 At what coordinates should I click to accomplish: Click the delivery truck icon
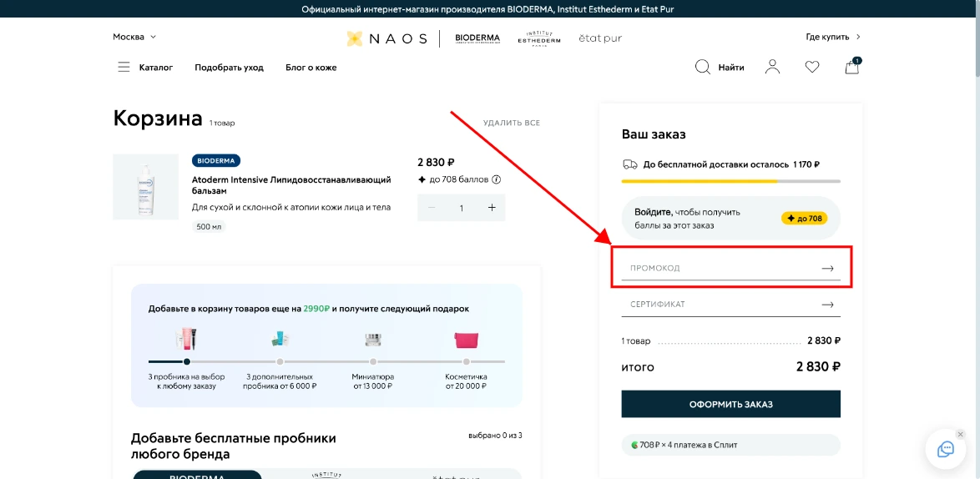[630, 165]
